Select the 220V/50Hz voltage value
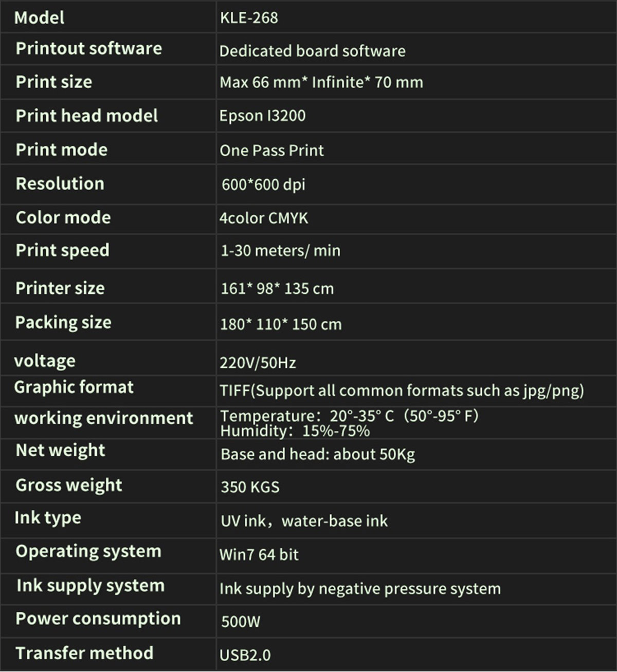617x672 pixels. (x=258, y=363)
